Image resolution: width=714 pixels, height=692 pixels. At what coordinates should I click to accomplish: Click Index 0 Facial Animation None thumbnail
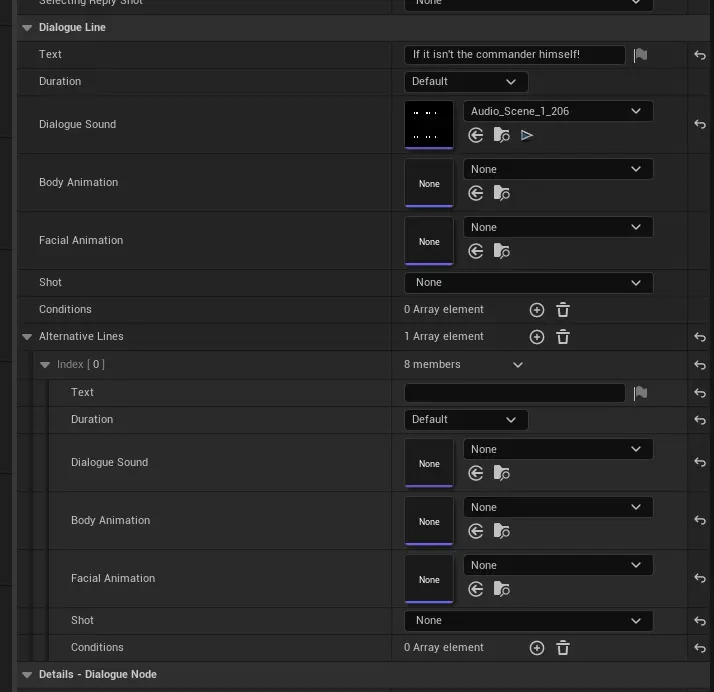(429, 579)
